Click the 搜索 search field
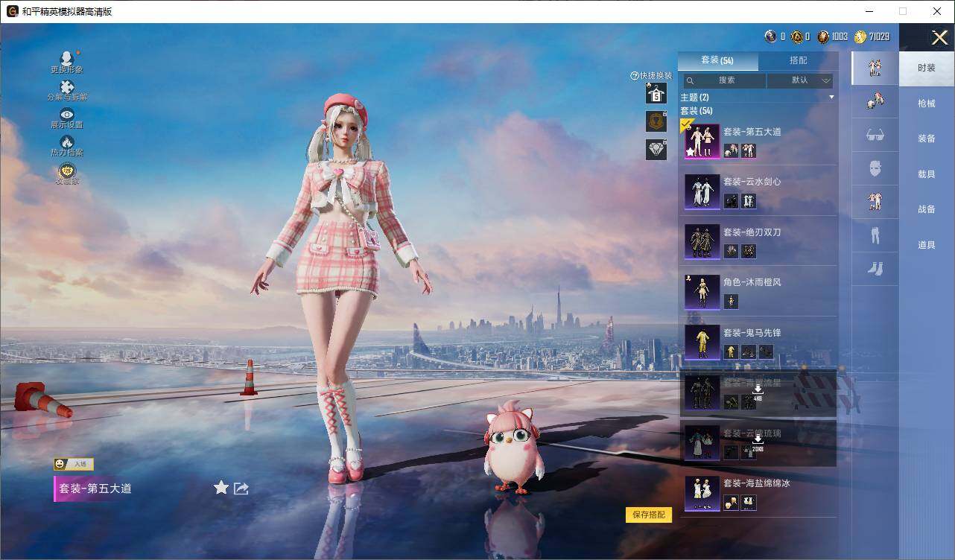This screenshot has height=560, width=955. tap(725, 80)
